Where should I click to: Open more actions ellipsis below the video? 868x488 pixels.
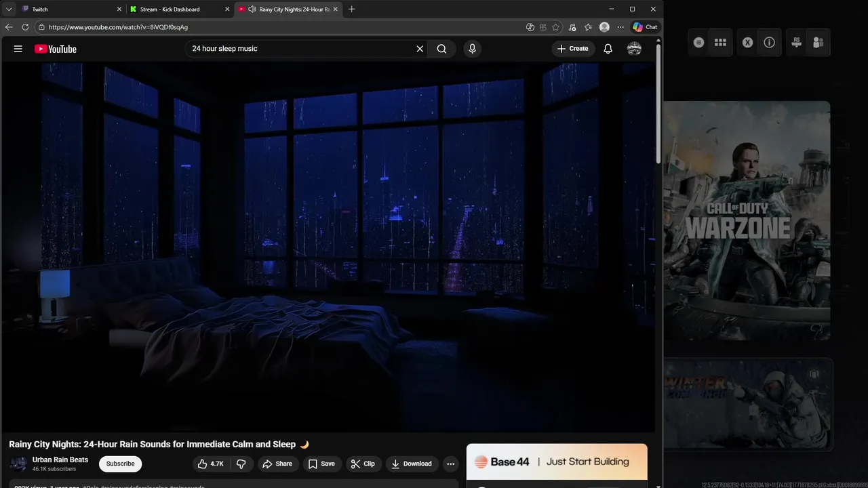(450, 464)
